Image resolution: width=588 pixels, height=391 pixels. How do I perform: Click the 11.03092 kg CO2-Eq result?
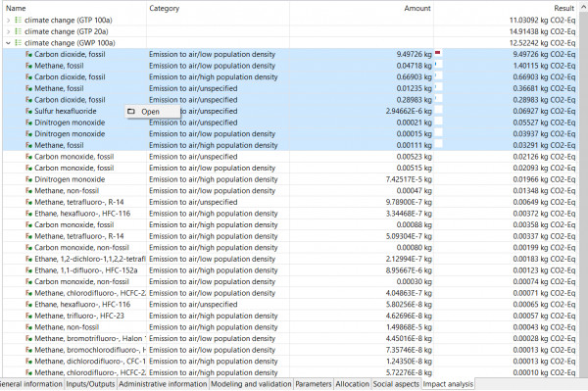pos(542,21)
